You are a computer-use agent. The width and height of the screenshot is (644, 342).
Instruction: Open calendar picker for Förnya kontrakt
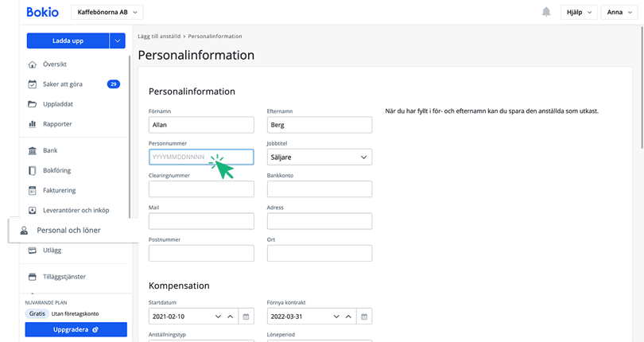(365, 317)
